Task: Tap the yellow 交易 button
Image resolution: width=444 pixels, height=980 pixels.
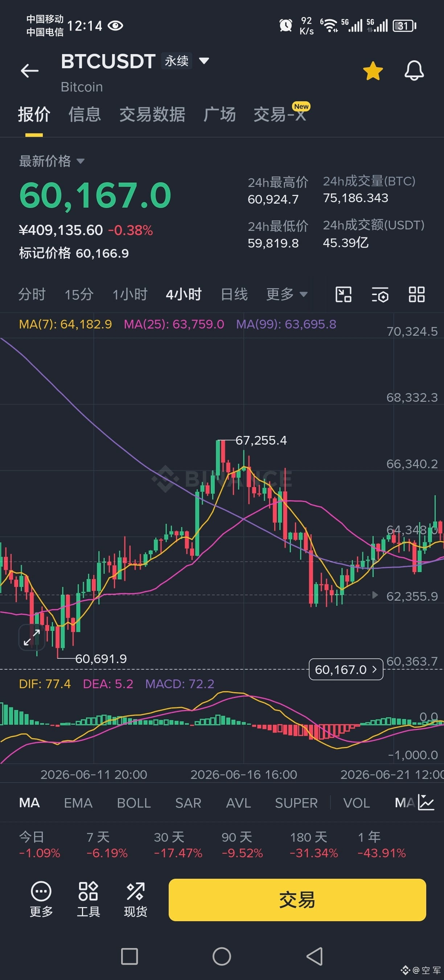Action: point(297,900)
